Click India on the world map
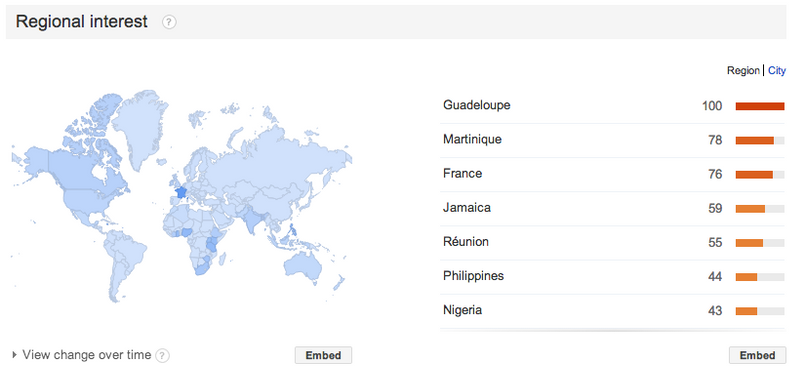Viewport: 800px width, 389px height. [x=251, y=220]
